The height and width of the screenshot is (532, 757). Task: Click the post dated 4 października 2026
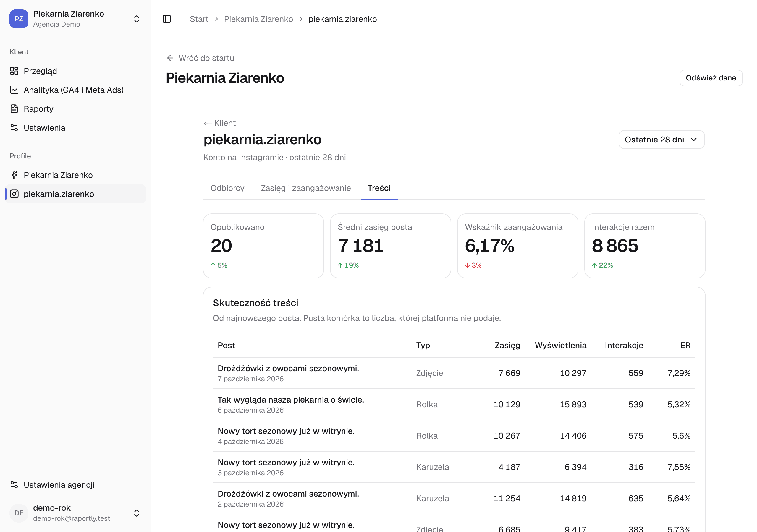point(454,436)
